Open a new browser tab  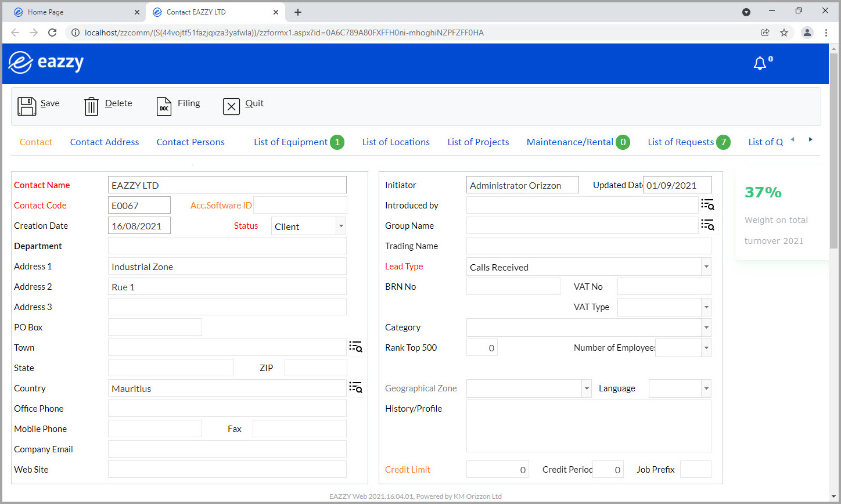298,12
